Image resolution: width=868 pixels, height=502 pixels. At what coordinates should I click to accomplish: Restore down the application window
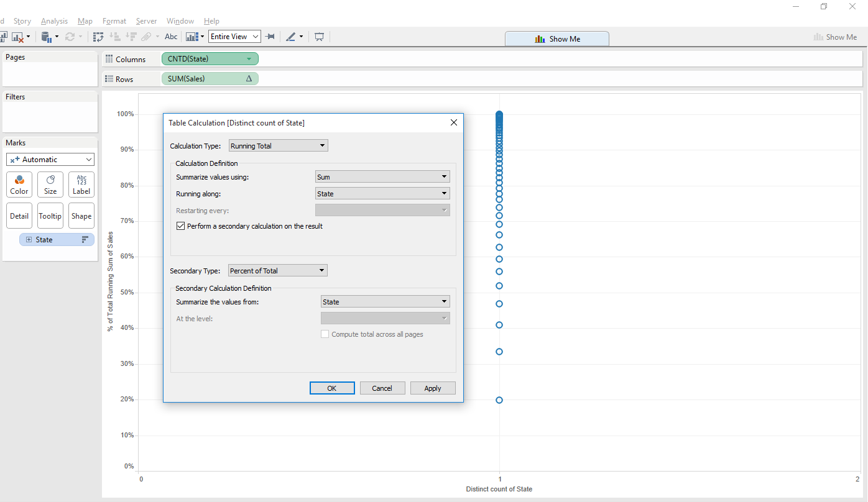click(x=824, y=6)
